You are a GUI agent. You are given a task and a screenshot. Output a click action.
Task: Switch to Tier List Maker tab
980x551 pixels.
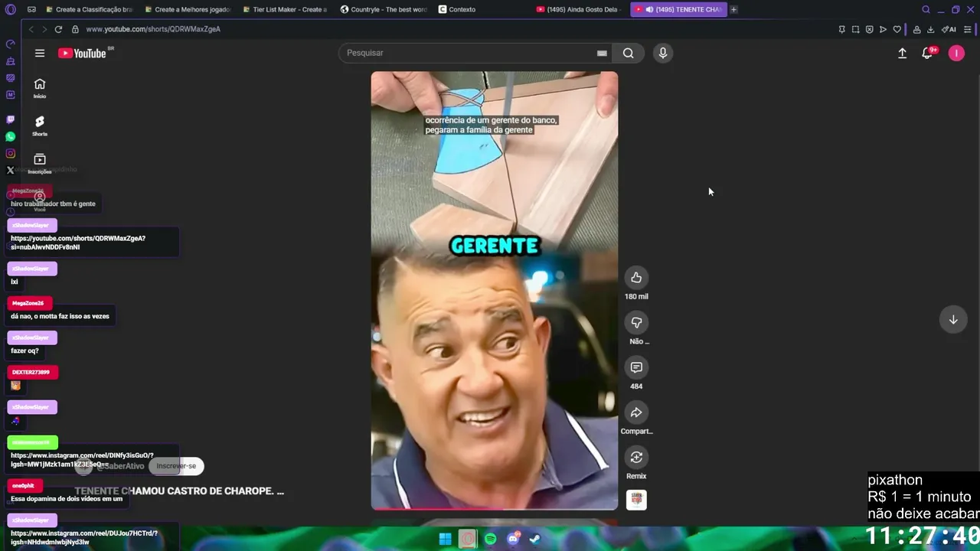coord(287,9)
